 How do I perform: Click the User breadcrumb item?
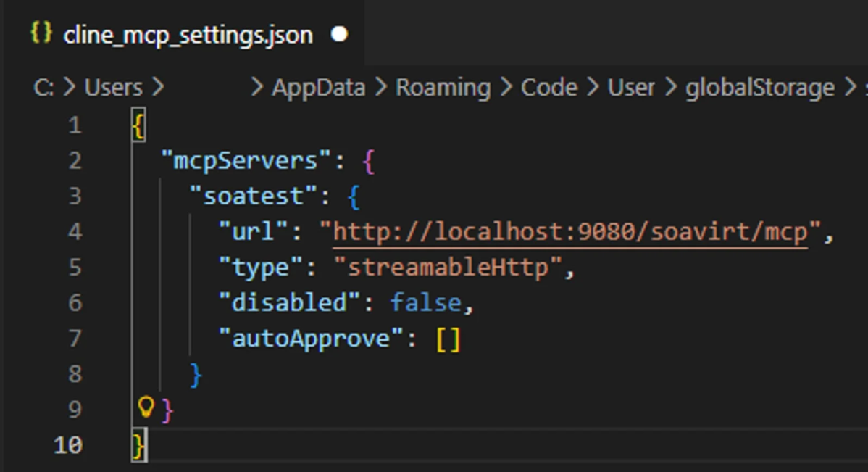630,87
